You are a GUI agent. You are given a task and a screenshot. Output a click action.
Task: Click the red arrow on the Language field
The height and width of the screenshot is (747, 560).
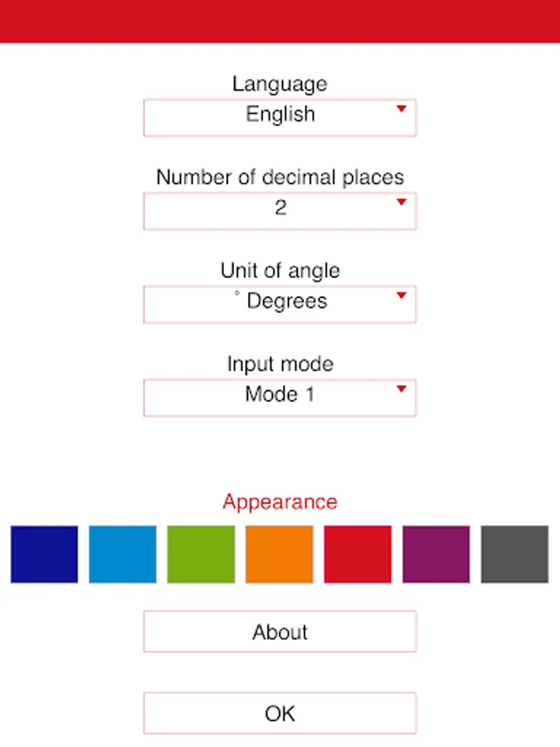pos(402,109)
